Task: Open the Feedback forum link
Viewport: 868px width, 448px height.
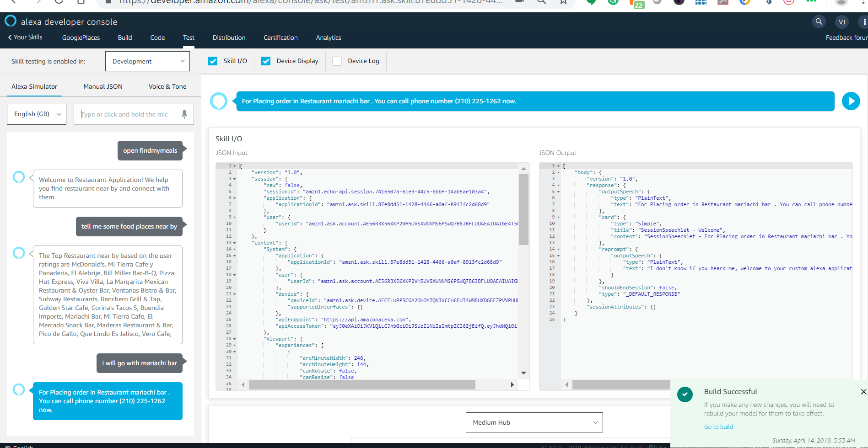Action: click(x=846, y=37)
